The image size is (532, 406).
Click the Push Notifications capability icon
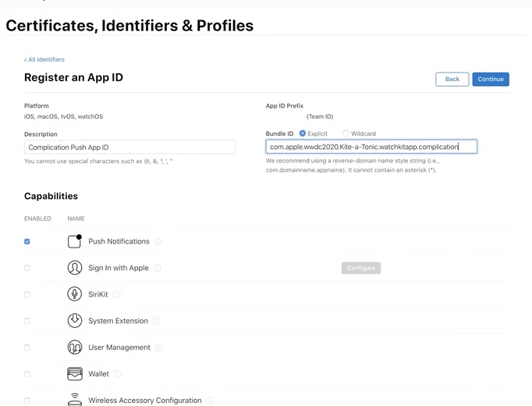click(75, 241)
